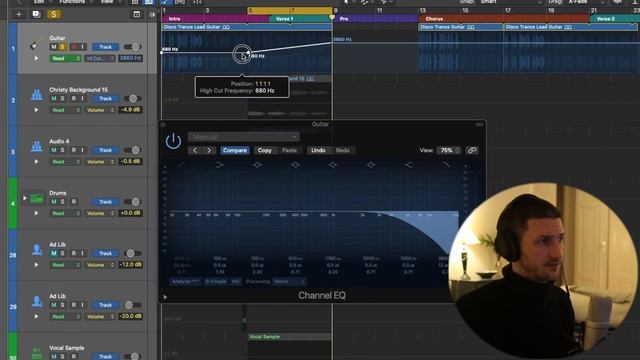Screen dimensions: 640x360
Task: Expand the Drums track stack triangle
Action: click(x=25, y=198)
